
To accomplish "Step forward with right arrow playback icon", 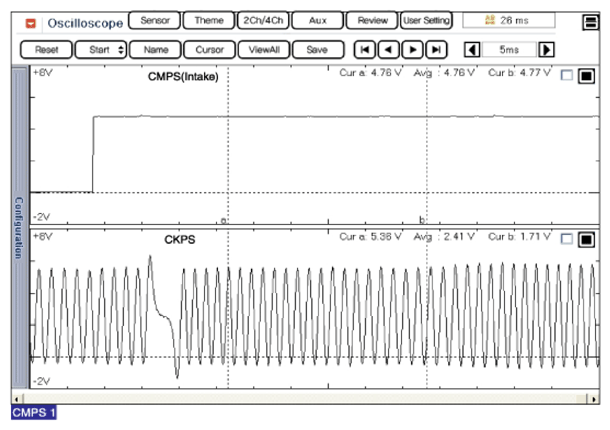I will 412,49.
